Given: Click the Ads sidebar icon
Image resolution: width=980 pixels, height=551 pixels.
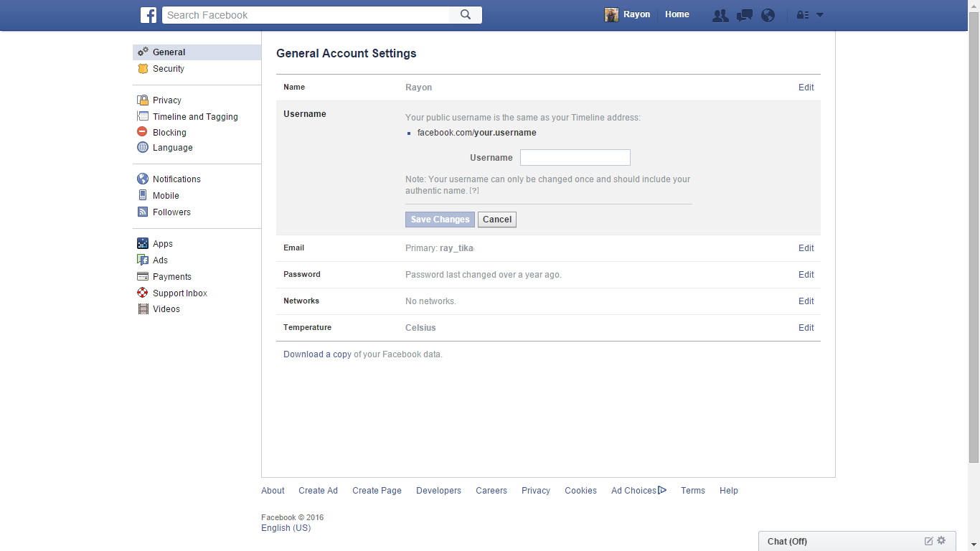Looking at the screenshot, I should point(143,260).
